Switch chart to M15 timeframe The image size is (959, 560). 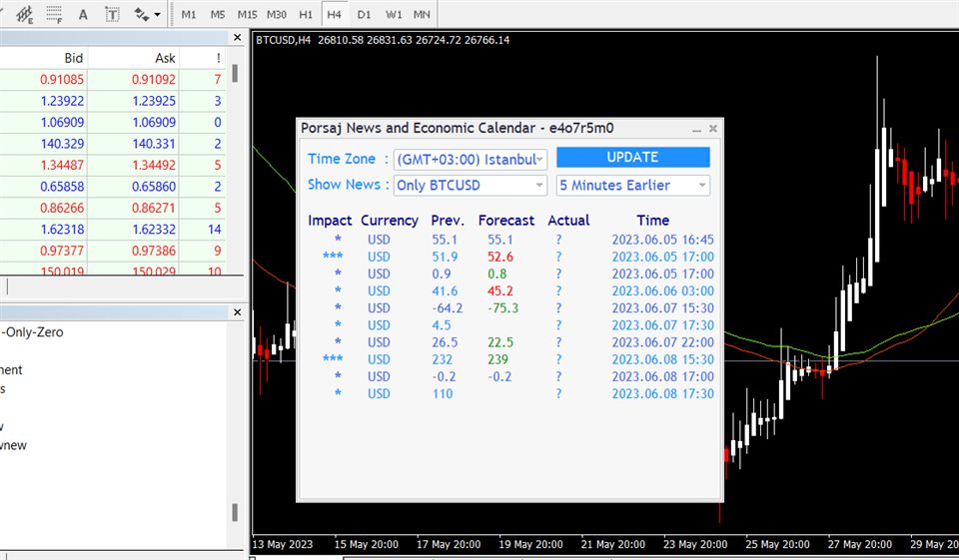coord(247,14)
